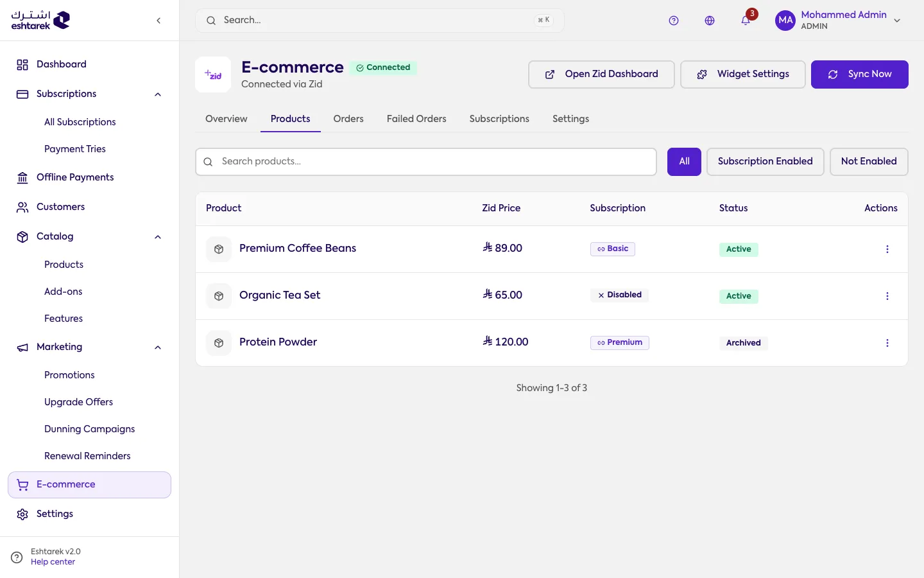Open the Help center link

point(53,562)
